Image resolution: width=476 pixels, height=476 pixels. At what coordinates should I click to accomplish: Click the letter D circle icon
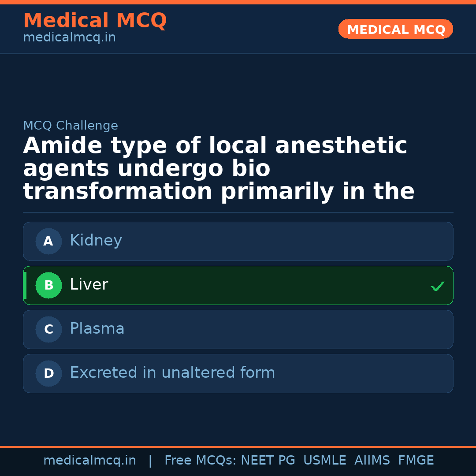[x=48, y=373]
